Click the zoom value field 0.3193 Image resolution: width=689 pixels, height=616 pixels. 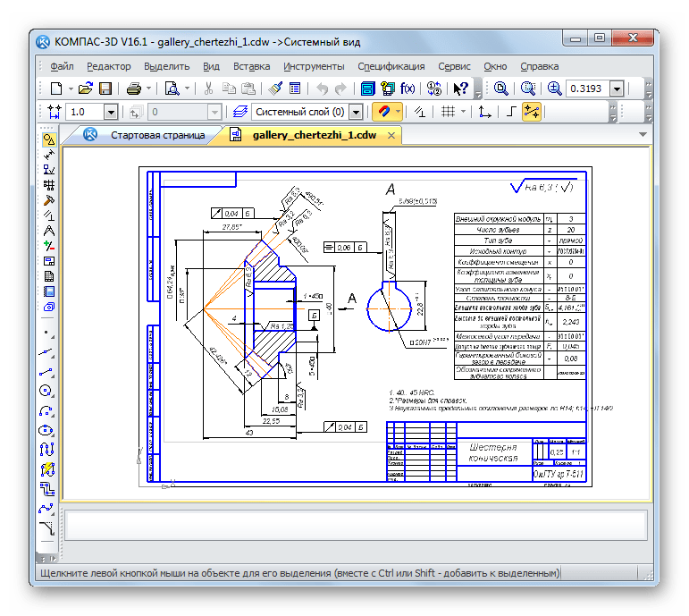(586, 89)
